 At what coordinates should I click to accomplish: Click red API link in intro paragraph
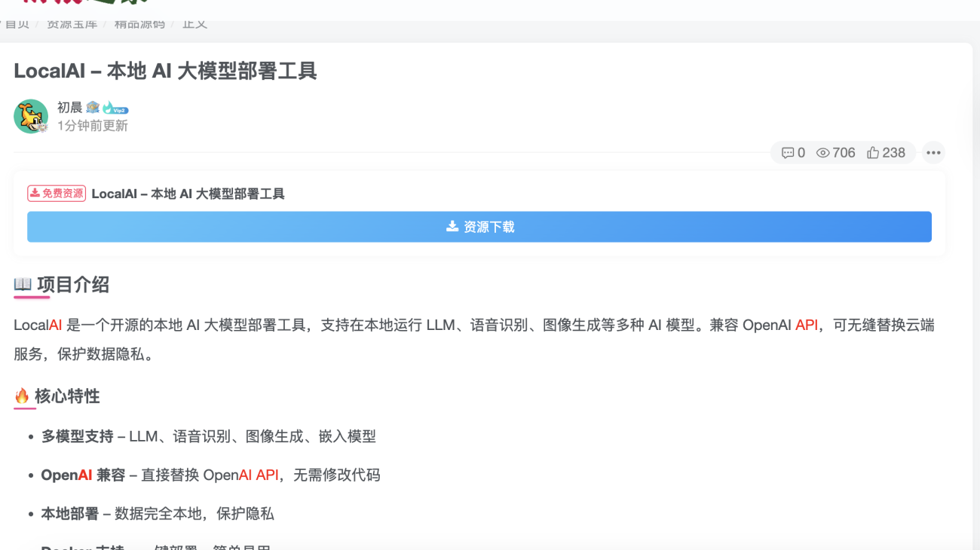pyautogui.click(x=806, y=325)
